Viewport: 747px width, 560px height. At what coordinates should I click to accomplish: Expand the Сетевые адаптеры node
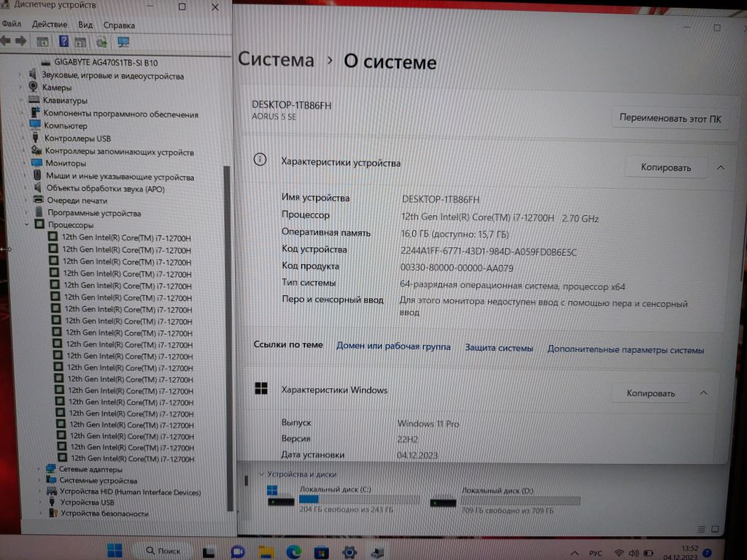coord(39,469)
